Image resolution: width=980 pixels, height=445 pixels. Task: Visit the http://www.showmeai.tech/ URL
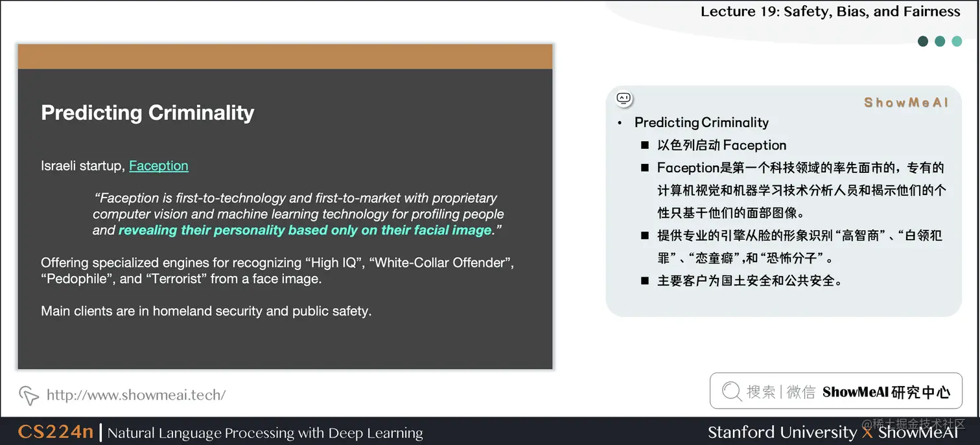pos(136,394)
